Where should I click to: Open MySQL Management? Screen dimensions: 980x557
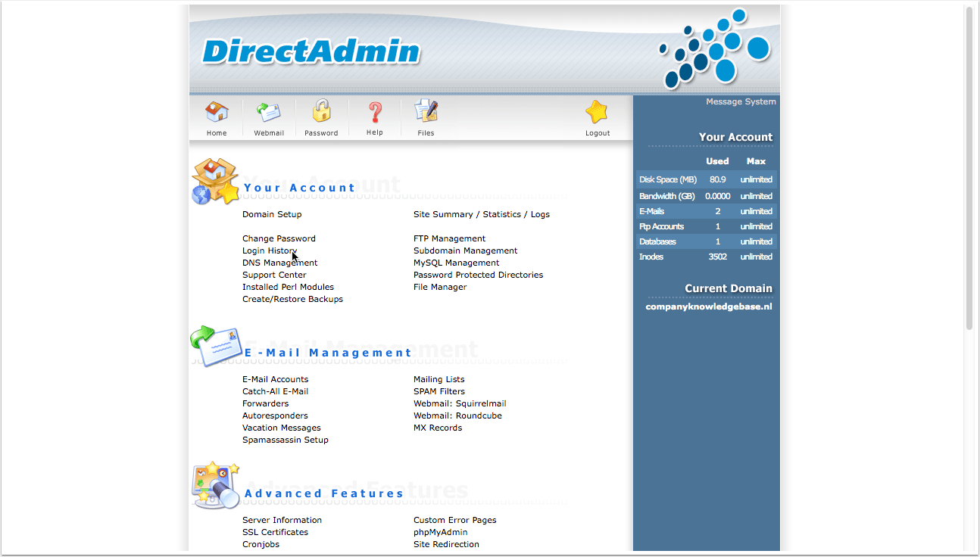point(456,263)
